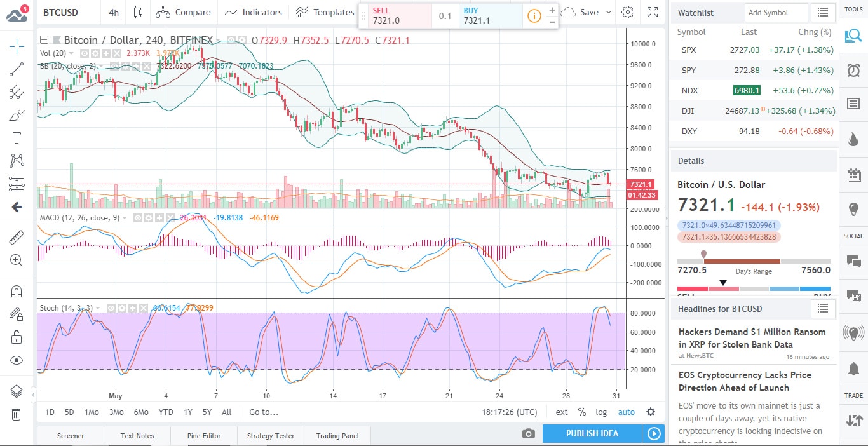Open the Ideas lightbulb icon

(x=853, y=209)
